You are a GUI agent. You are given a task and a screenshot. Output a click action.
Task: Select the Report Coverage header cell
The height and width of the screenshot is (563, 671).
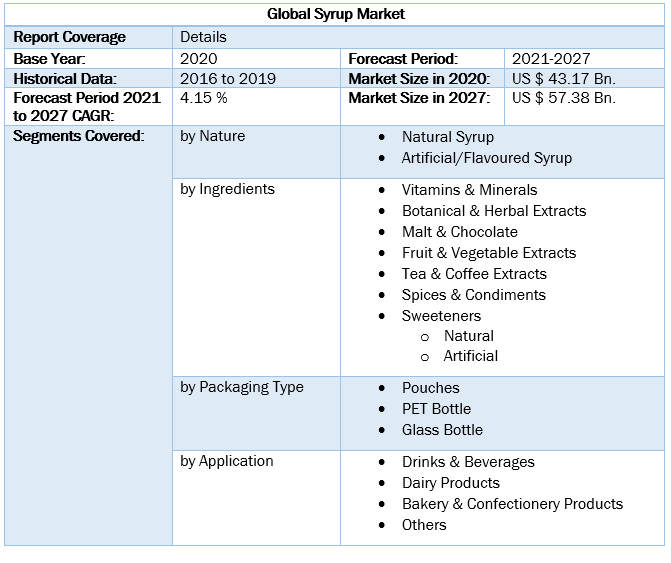point(70,37)
